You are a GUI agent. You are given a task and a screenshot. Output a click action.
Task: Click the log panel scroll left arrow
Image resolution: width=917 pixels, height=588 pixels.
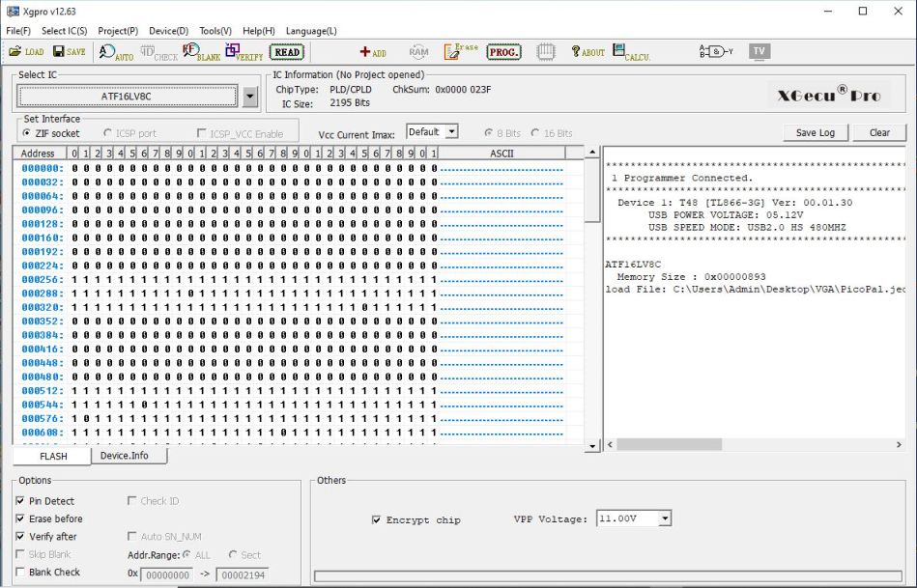tap(610, 445)
